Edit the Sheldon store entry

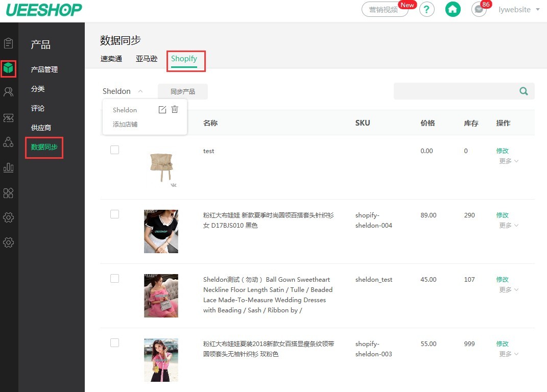coord(162,110)
